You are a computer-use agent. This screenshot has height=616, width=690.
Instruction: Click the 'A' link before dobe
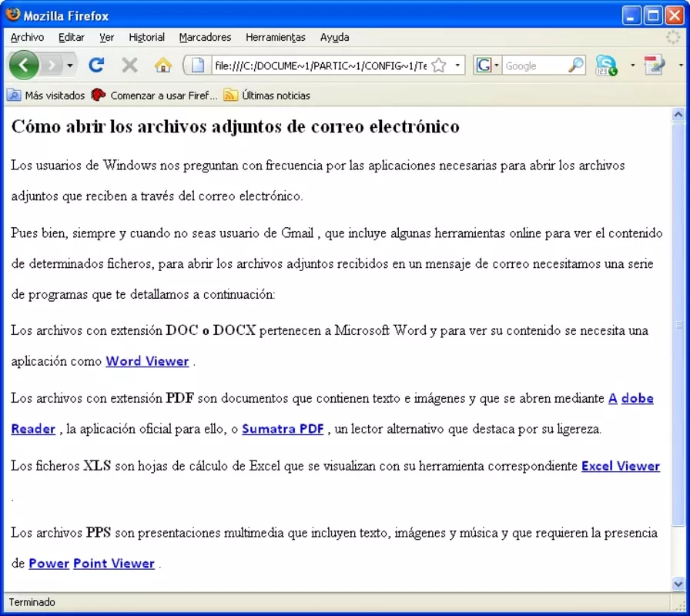point(612,398)
